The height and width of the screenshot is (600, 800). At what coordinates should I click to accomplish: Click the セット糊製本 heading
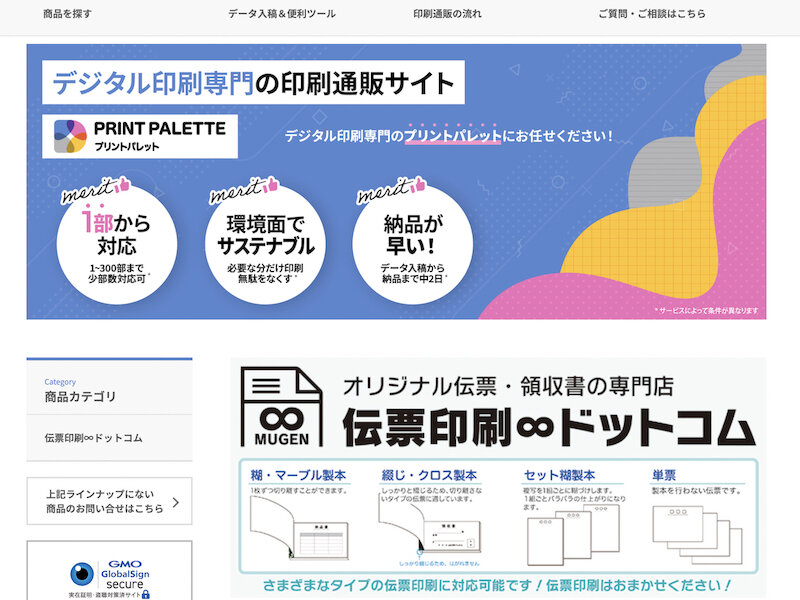point(559,476)
